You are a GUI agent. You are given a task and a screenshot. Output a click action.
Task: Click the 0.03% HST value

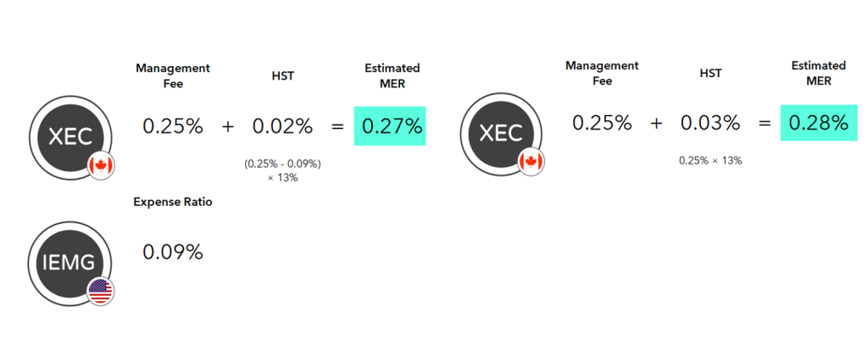[710, 123]
